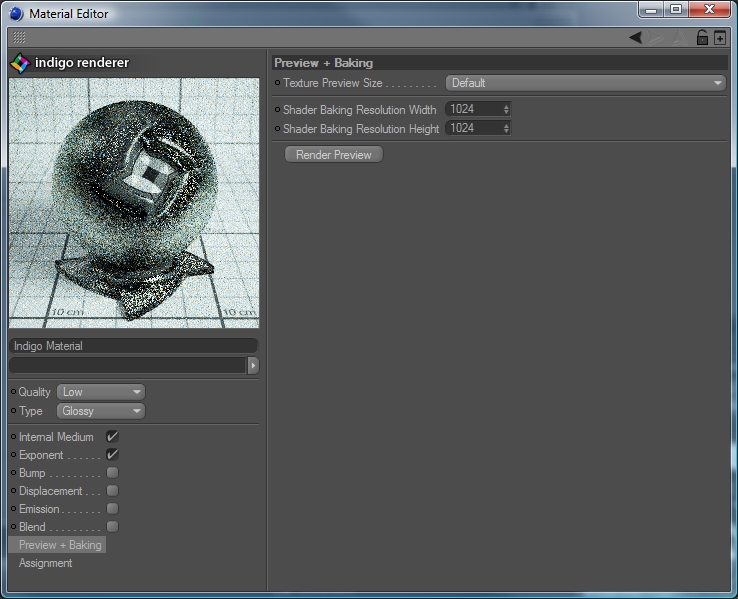Screen dimensions: 738x599
Task: Click the Bump animation dot
Action: pyautogui.click(x=14, y=472)
